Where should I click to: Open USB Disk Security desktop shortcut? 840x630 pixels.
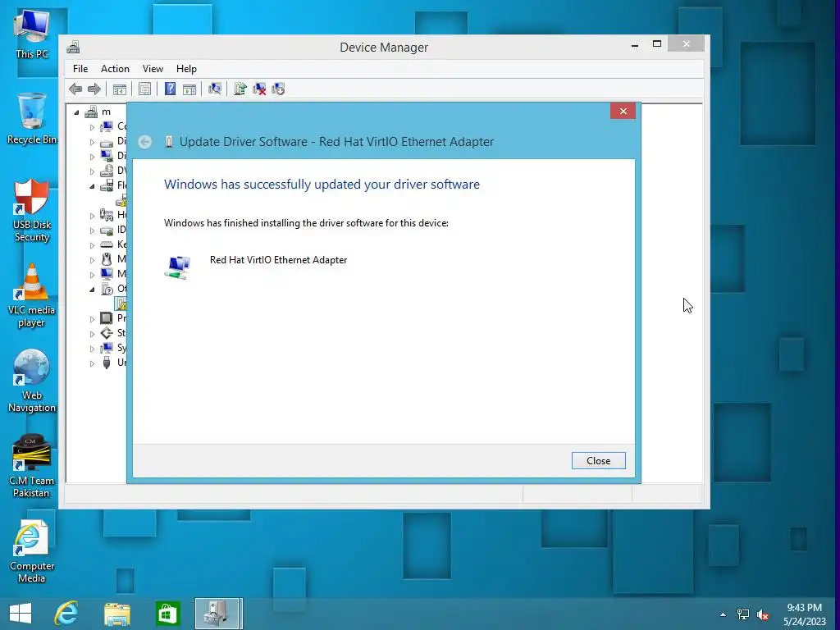(x=32, y=210)
